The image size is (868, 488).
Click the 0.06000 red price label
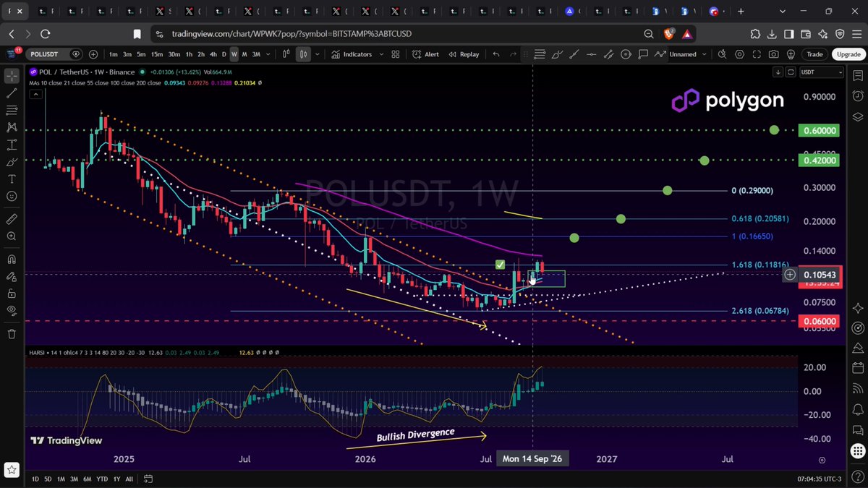coord(819,321)
